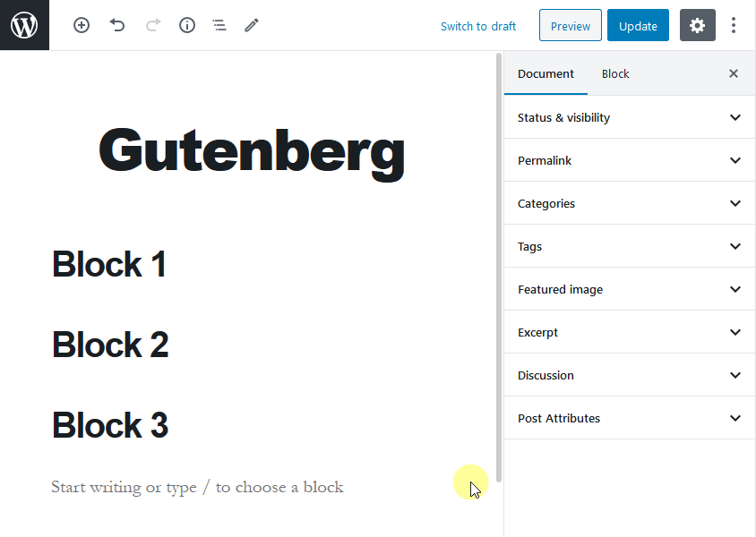Click the Update button
Image resolution: width=756 pixels, height=537 pixels.
(x=638, y=26)
